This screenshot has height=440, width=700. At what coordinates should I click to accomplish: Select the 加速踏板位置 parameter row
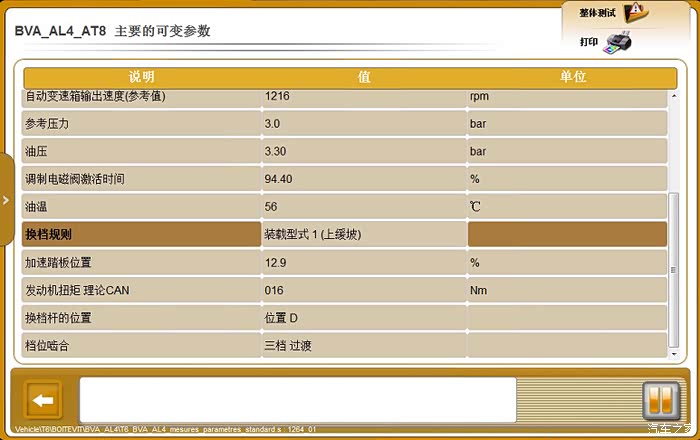141,263
